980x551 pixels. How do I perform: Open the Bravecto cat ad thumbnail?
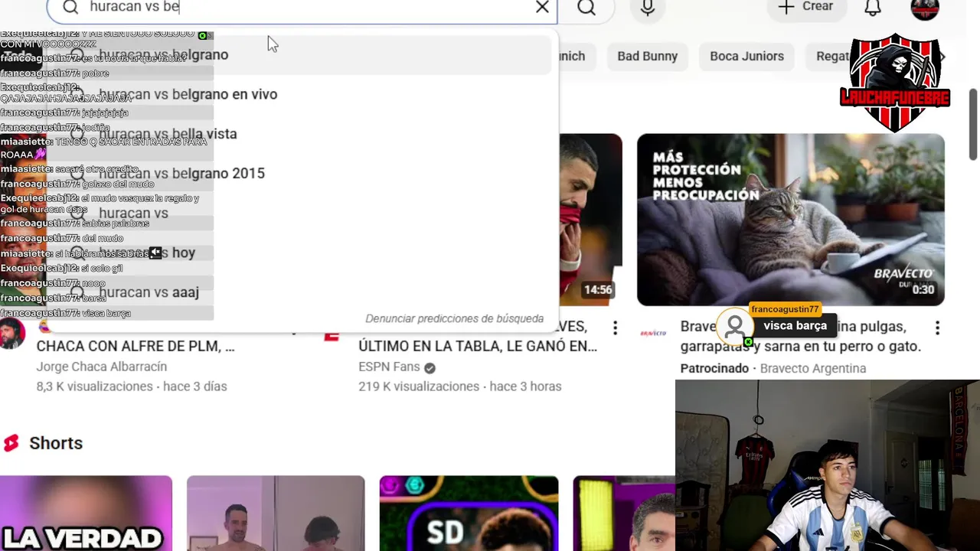click(790, 220)
